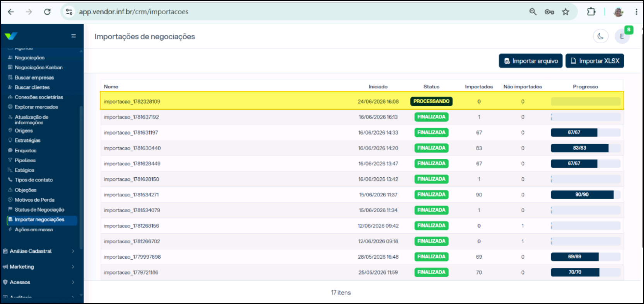Click Importar XLSX button
Screen dimensions: 644x304
point(595,61)
